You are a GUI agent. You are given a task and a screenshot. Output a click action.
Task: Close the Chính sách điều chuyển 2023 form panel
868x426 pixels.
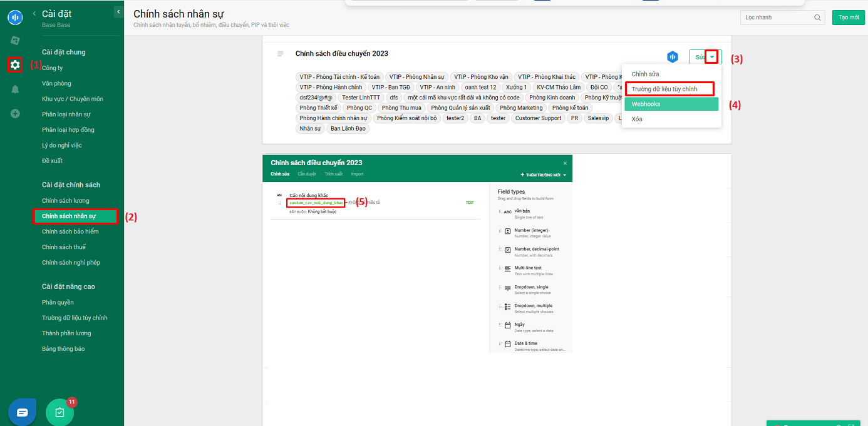pyautogui.click(x=565, y=163)
